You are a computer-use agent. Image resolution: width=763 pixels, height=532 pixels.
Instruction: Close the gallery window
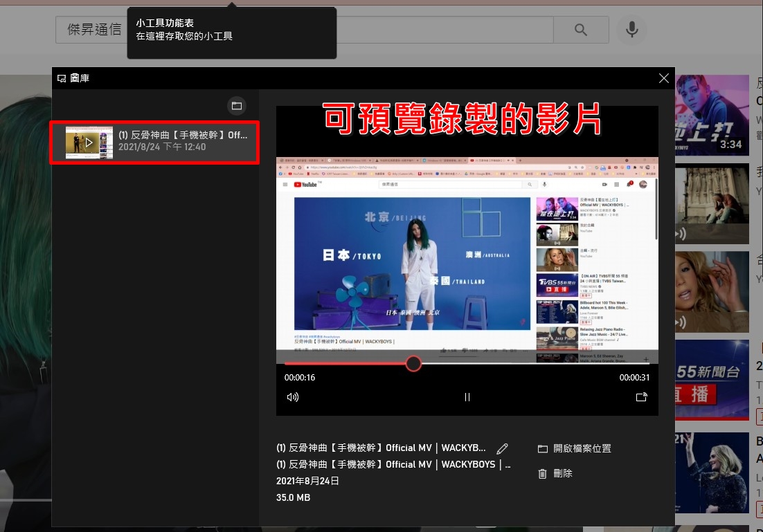click(663, 78)
